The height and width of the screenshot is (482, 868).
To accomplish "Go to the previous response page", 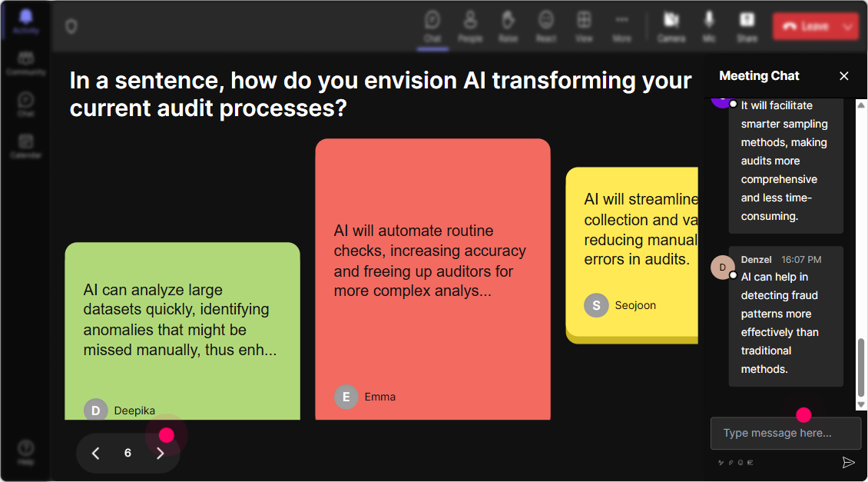I will pos(95,454).
